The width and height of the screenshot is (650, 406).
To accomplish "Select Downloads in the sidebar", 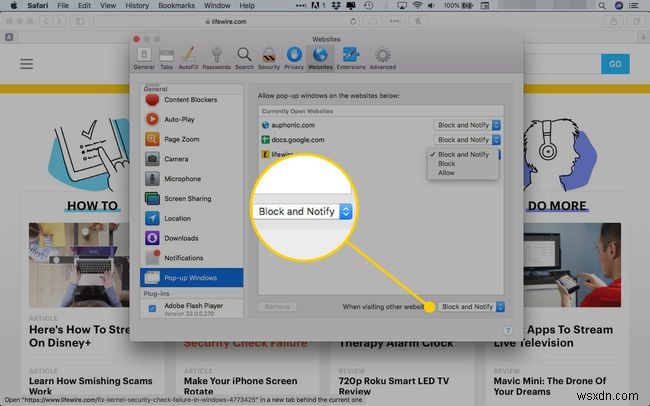I will pos(192,238).
